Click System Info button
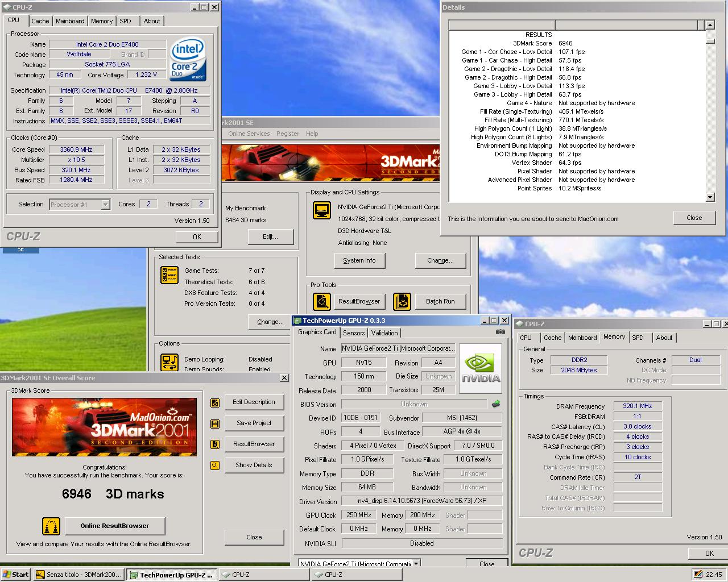 (x=359, y=261)
